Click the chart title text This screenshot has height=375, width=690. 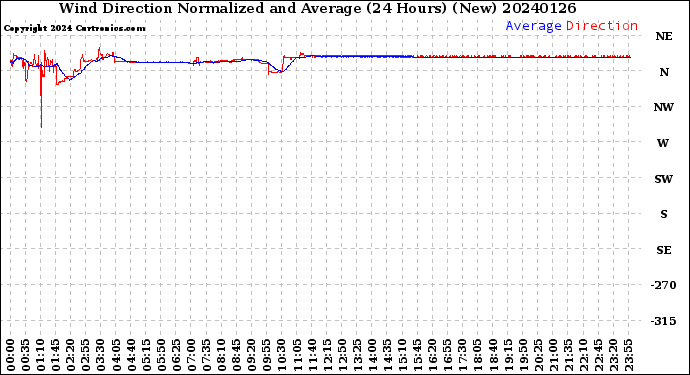(x=317, y=8)
